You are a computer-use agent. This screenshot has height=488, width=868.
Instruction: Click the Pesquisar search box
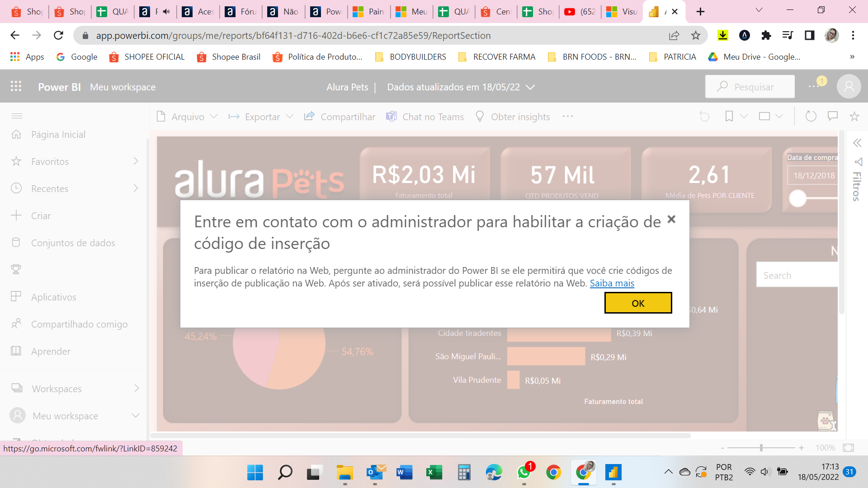[750, 87]
